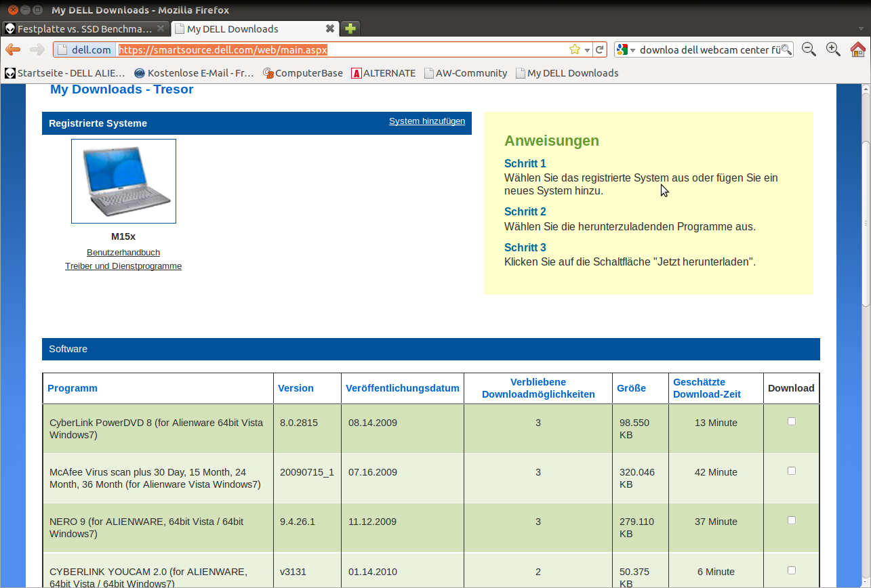Sort the table by Größe column
The image size is (871, 588).
[x=631, y=388]
